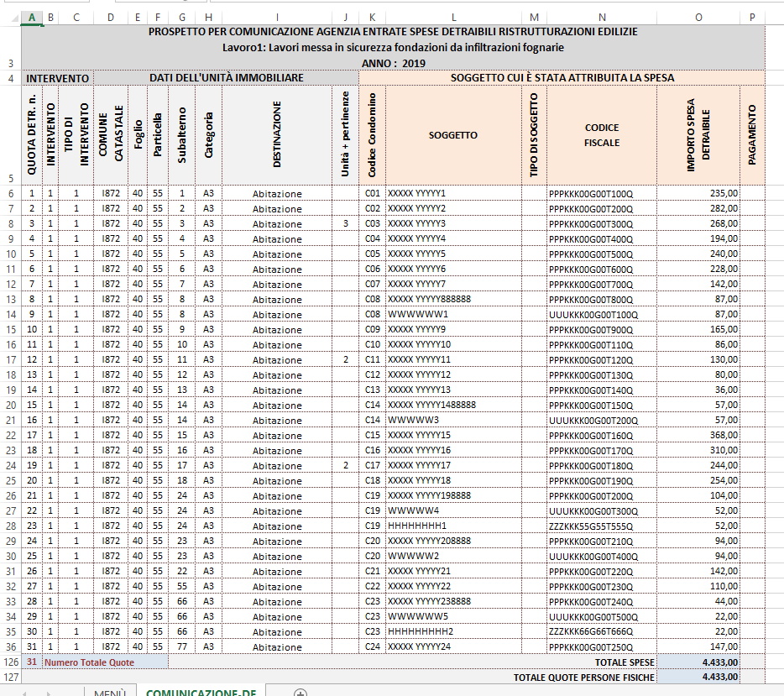Select row 126 by its row header

(11, 662)
